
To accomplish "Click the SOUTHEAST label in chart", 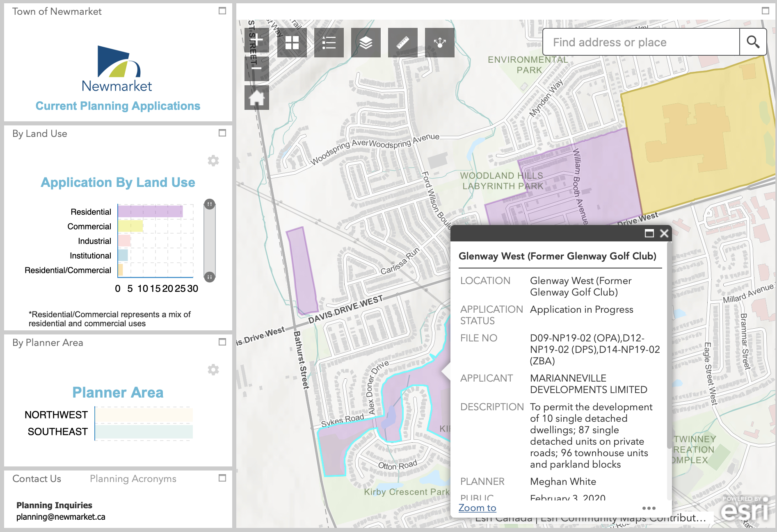I will click(58, 432).
